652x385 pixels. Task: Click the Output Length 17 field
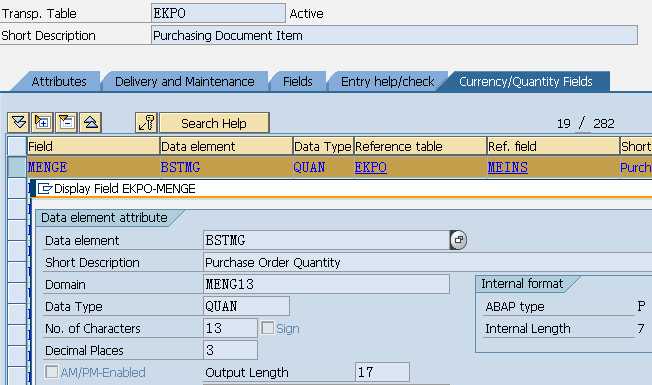(x=382, y=372)
